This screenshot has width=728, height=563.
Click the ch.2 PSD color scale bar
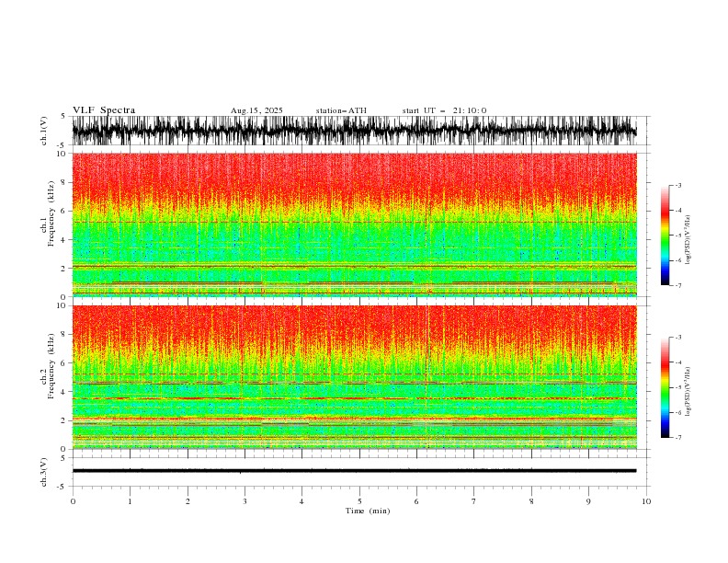pyautogui.click(x=665, y=387)
